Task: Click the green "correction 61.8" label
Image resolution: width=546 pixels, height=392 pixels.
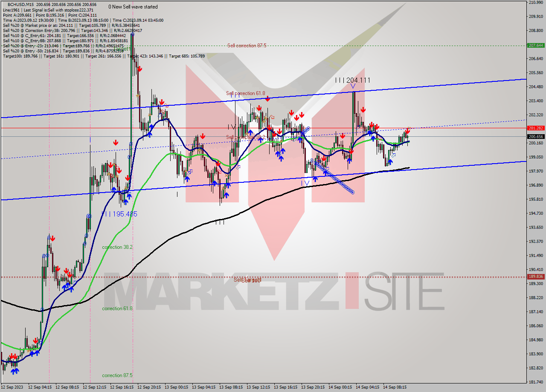Action: pos(117,308)
